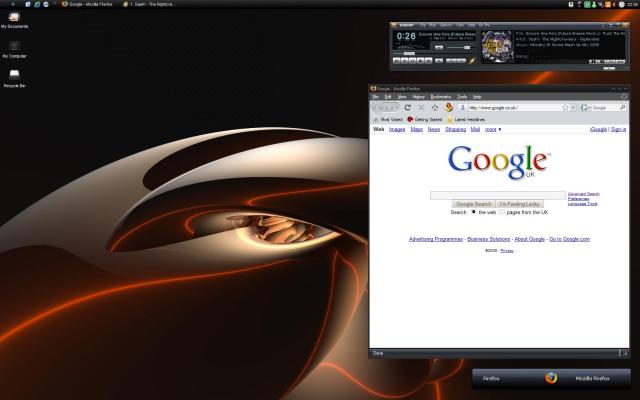Click the Google Search button
The image size is (640, 400).
point(473,203)
